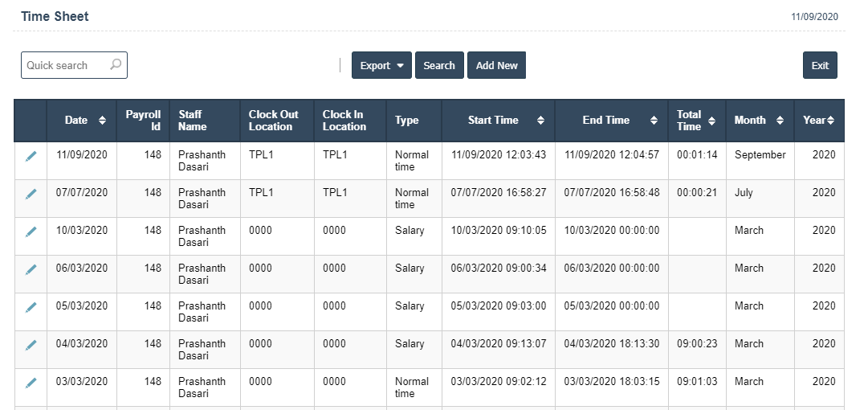Edit the 03/03/2020 Normal time entry
This screenshot has width=868, height=410.
pyautogui.click(x=31, y=383)
